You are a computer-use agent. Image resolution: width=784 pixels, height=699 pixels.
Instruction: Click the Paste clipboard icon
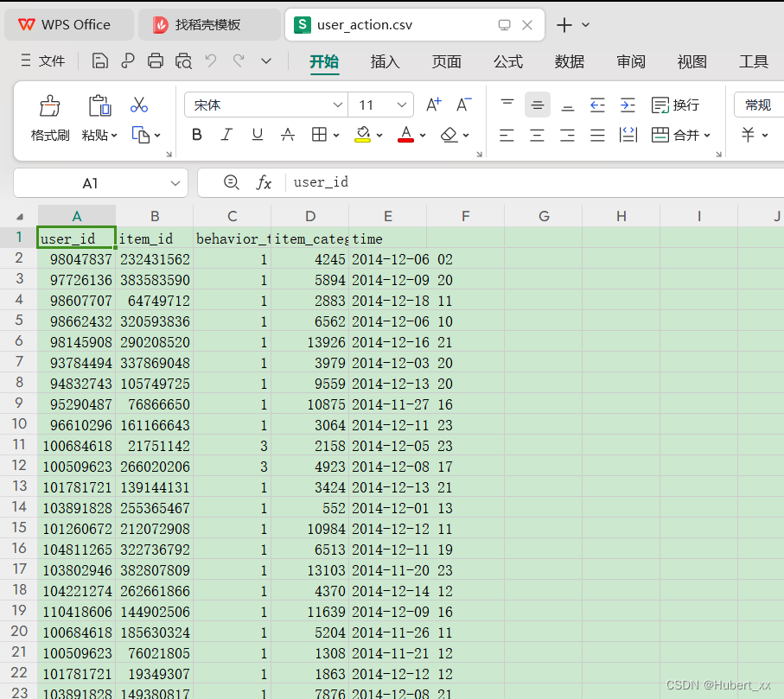coord(99,105)
